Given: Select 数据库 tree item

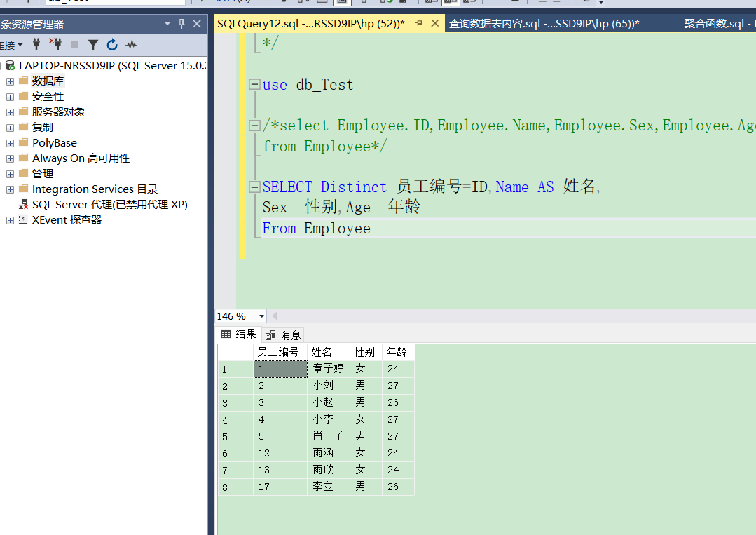Looking at the screenshot, I should tap(48, 81).
